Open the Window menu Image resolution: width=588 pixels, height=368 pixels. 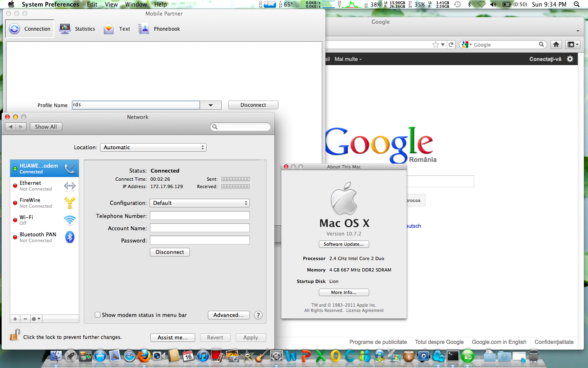click(136, 4)
